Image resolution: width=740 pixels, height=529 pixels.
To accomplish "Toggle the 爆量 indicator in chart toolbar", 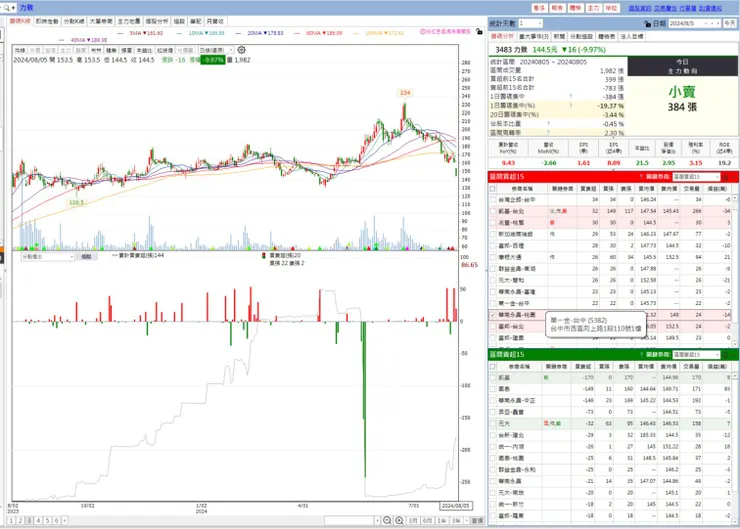I will [126, 50].
